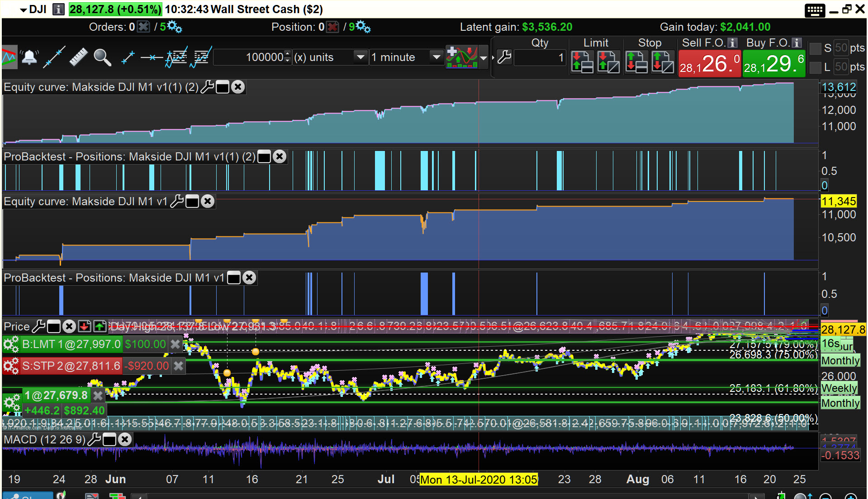Click the Weekly label on price axis
The image size is (868, 499).
point(839,388)
